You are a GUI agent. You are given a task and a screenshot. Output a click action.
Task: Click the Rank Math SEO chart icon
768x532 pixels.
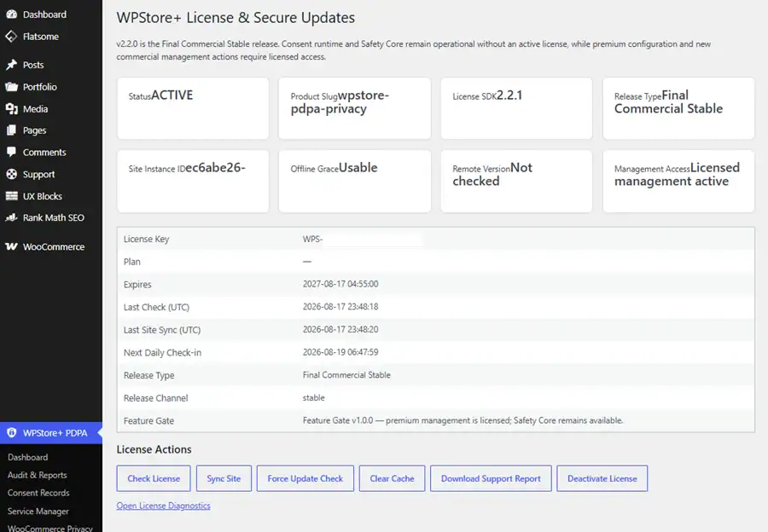coord(11,217)
